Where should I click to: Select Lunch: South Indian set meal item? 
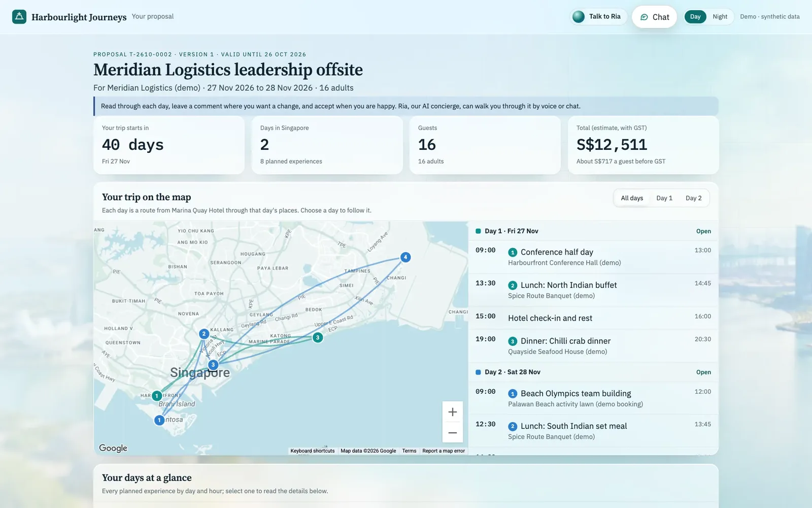click(x=593, y=431)
